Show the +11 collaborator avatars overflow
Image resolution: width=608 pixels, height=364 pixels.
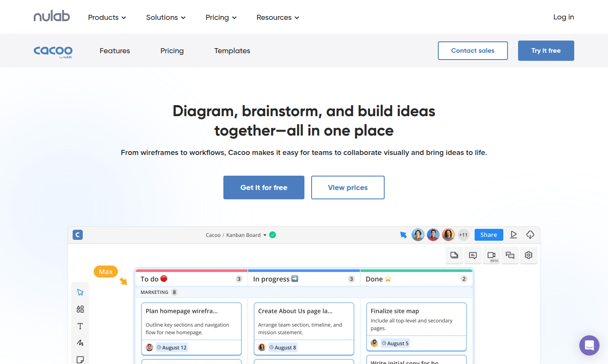pyautogui.click(x=463, y=234)
